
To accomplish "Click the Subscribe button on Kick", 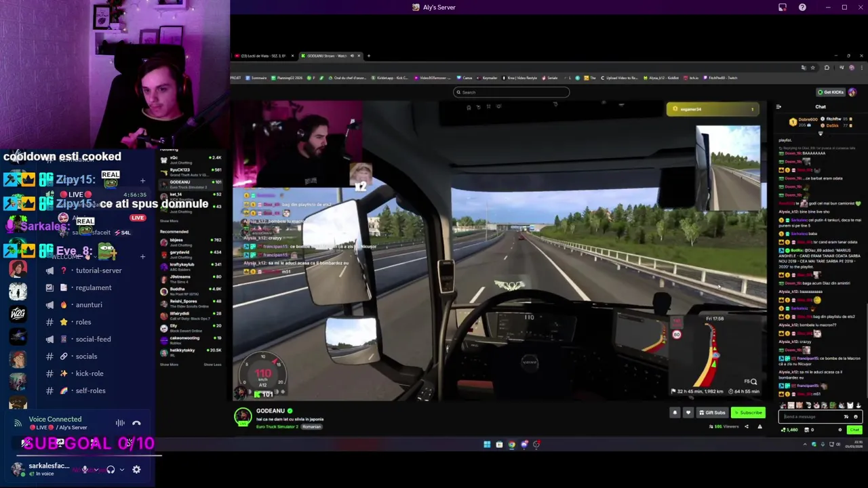I will click(748, 413).
